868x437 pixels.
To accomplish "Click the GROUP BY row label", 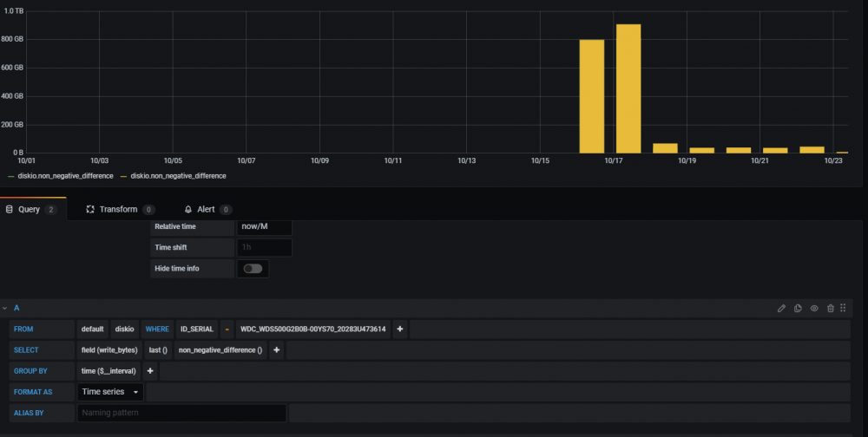I will point(42,371).
